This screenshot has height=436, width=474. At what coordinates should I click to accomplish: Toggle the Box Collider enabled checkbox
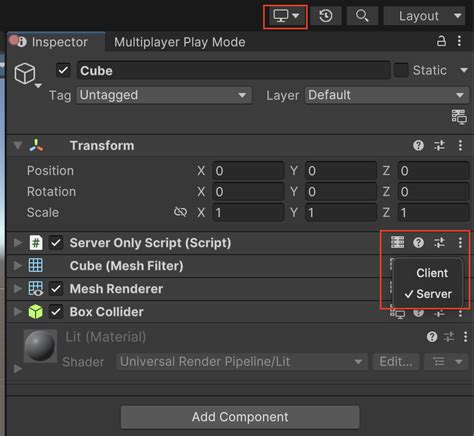56,312
